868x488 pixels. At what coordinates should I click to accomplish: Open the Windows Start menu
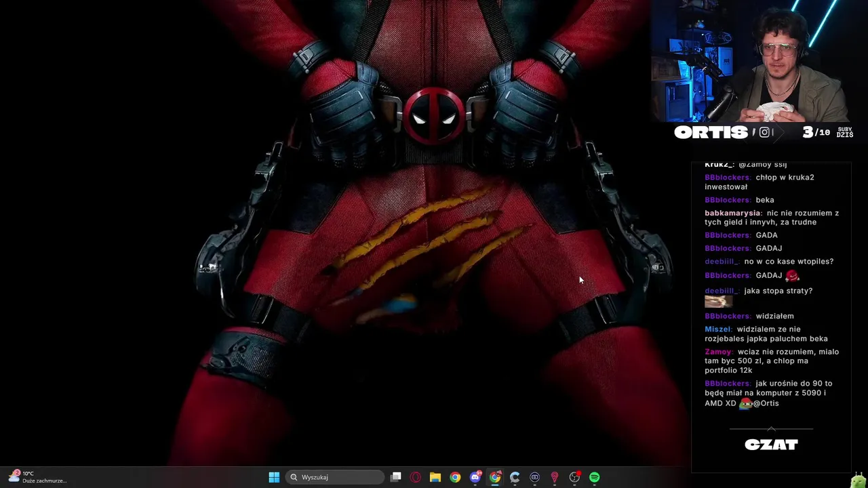click(x=274, y=477)
